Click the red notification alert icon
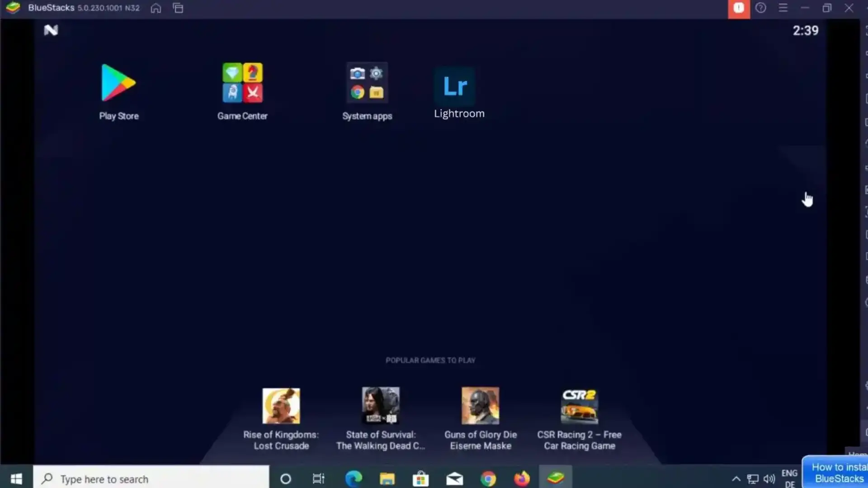 (739, 8)
